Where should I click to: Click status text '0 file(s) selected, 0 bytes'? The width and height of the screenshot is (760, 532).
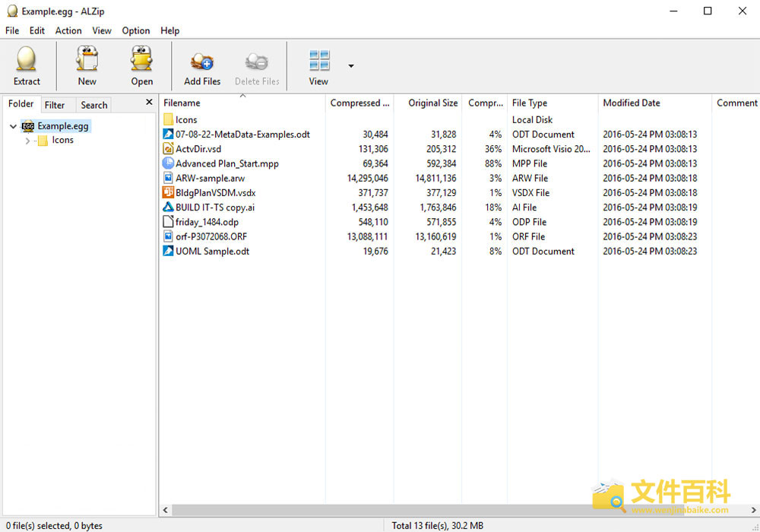[54, 525]
